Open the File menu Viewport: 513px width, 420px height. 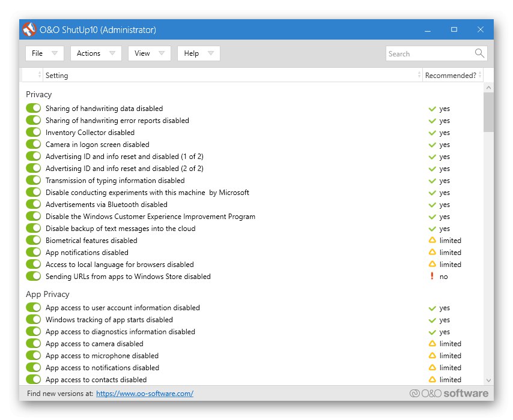coord(44,53)
